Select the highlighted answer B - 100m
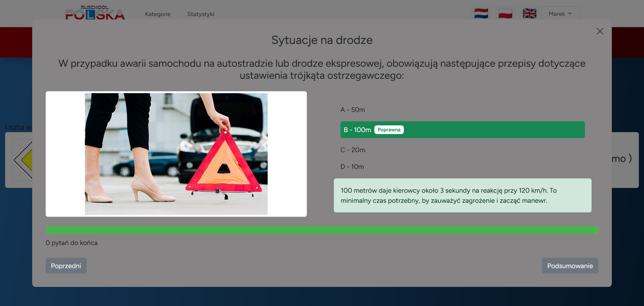 point(357,130)
